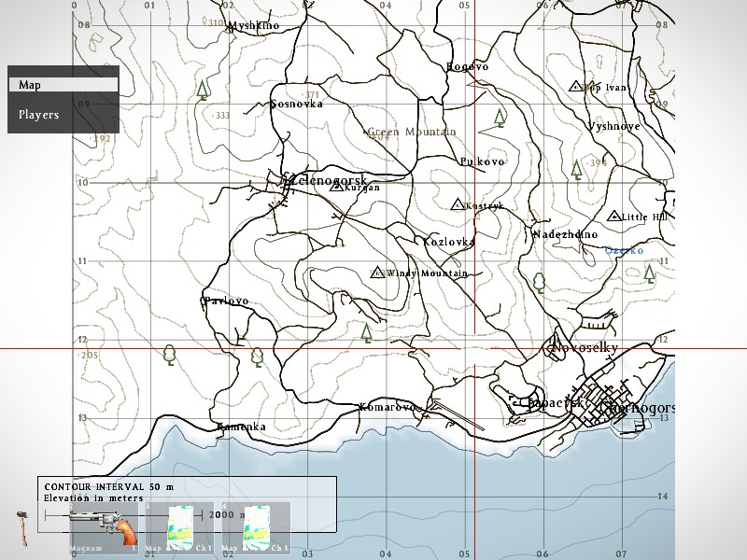The width and height of the screenshot is (747, 560).
Task: Click the Pulkovo village label
Action: pyautogui.click(x=482, y=161)
